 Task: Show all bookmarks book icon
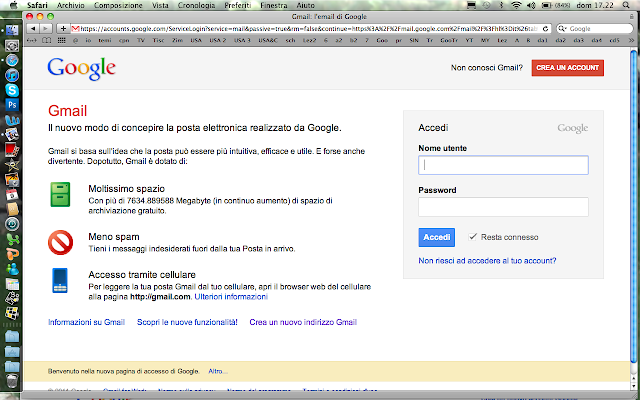(47, 40)
